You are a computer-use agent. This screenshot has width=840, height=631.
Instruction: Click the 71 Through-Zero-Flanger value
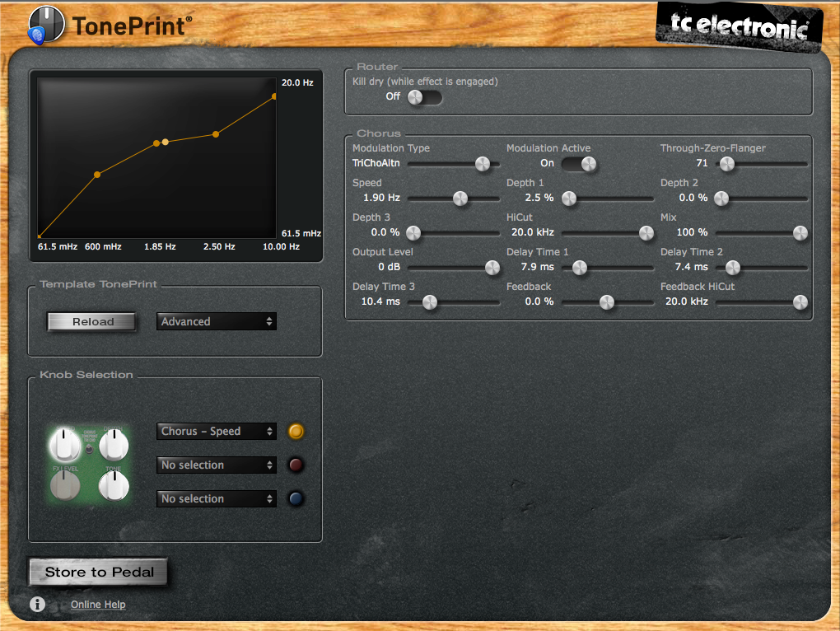(702, 163)
